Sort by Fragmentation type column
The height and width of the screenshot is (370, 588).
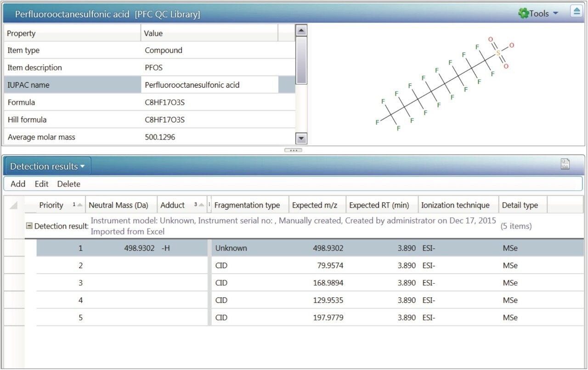250,205
